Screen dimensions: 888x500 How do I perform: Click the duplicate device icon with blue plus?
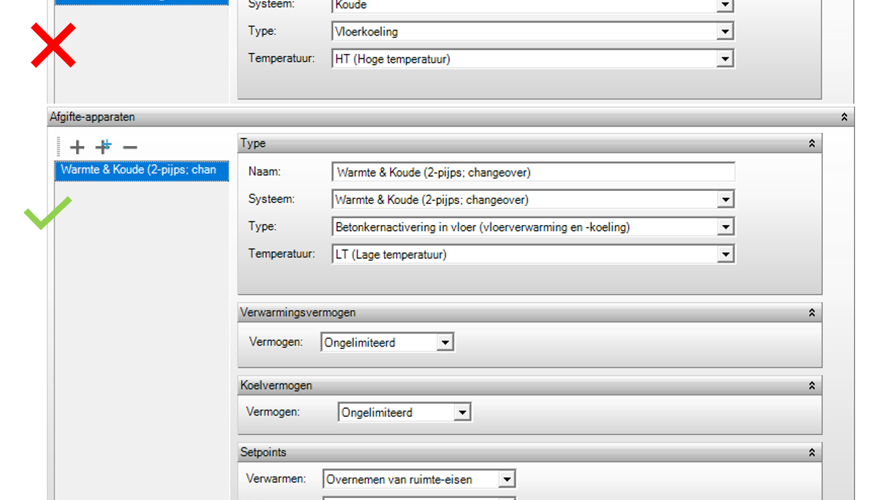(x=103, y=147)
